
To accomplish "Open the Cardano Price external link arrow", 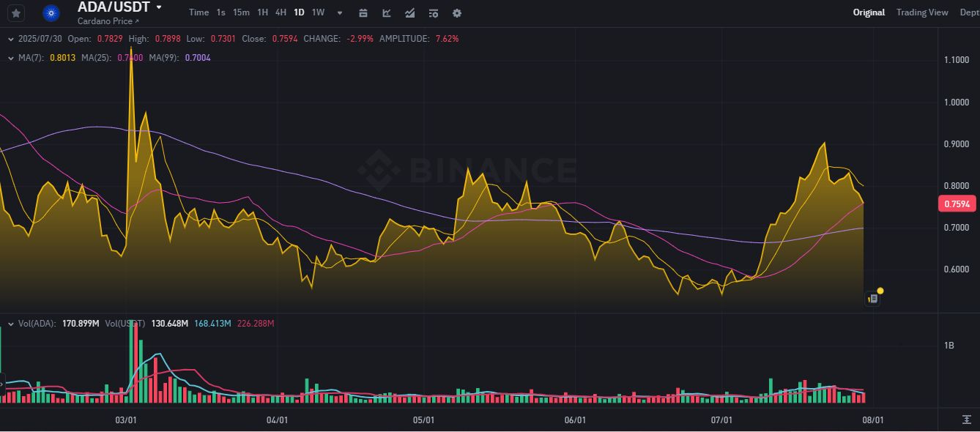I will pos(136,22).
